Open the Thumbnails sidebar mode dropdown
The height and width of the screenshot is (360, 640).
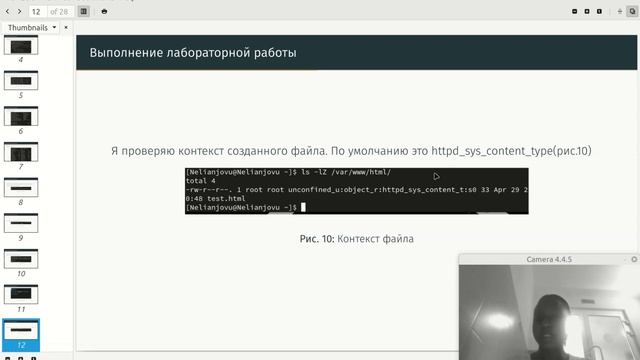32,27
